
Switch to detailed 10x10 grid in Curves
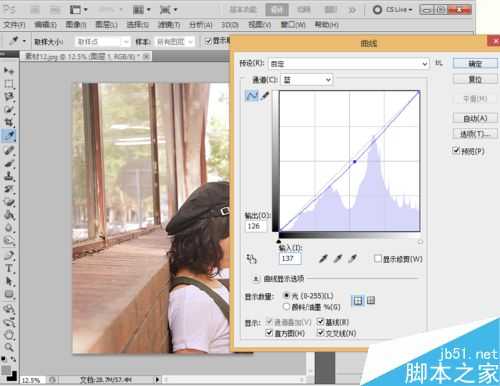coord(371,301)
